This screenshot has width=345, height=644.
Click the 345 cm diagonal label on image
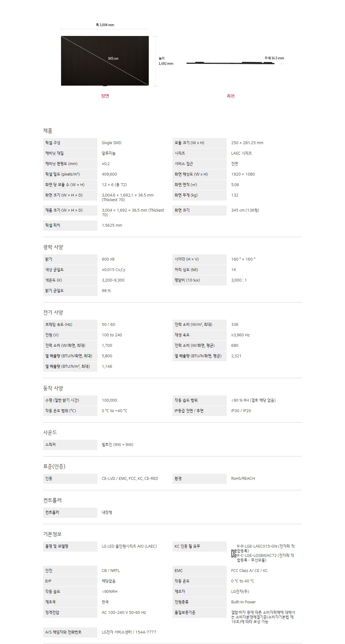113,59
